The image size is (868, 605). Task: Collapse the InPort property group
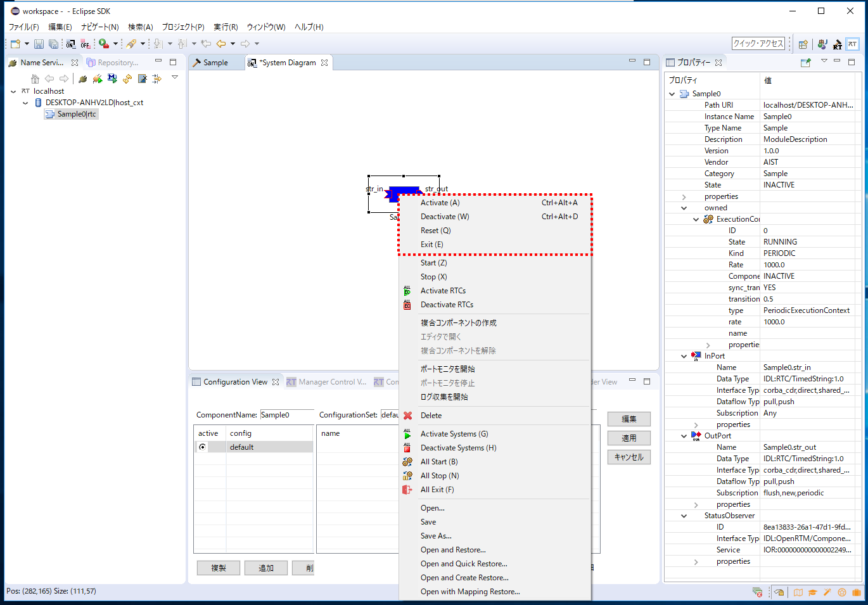pos(684,356)
